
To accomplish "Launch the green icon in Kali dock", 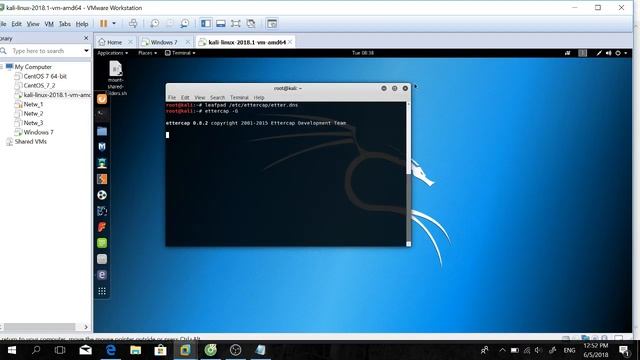I will pos(102,243).
